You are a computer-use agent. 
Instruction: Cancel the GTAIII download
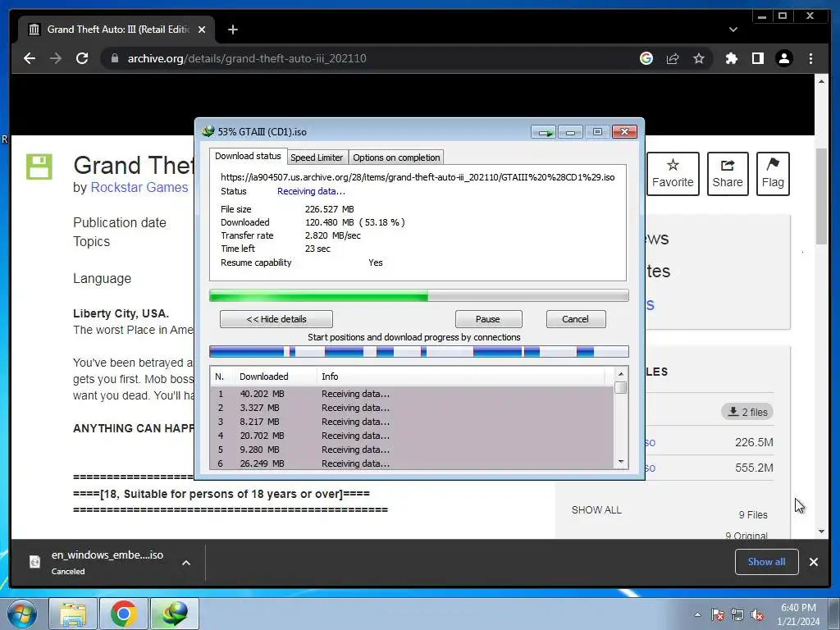click(575, 319)
